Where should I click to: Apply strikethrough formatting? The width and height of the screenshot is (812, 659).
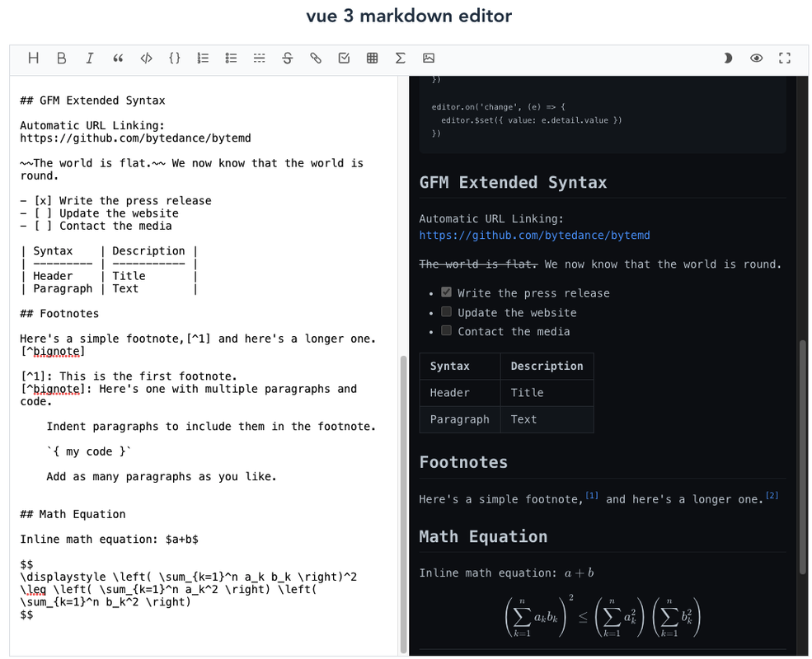[288, 58]
